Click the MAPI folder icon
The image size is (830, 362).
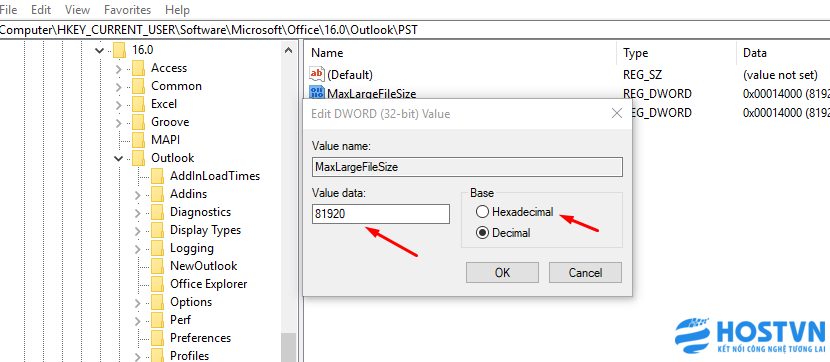[x=139, y=140]
